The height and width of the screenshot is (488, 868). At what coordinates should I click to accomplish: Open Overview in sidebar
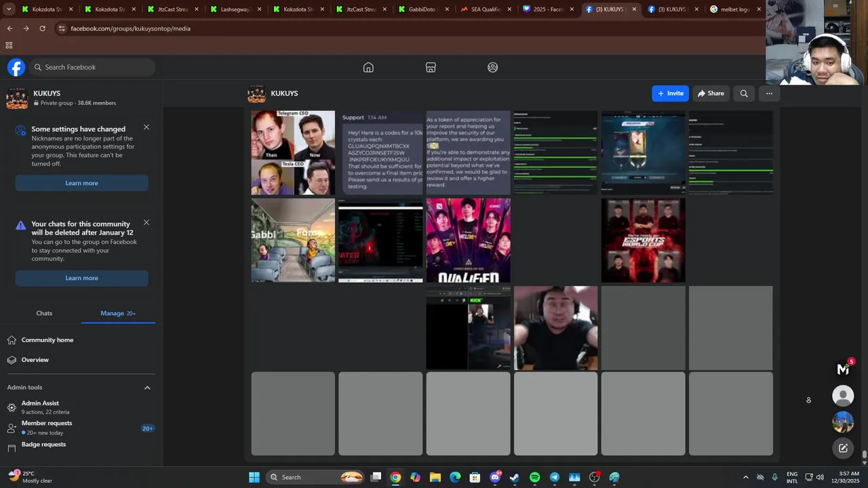click(x=81, y=360)
